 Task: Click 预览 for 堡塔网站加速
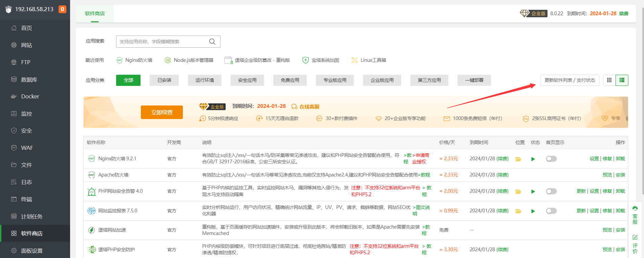[607, 230]
